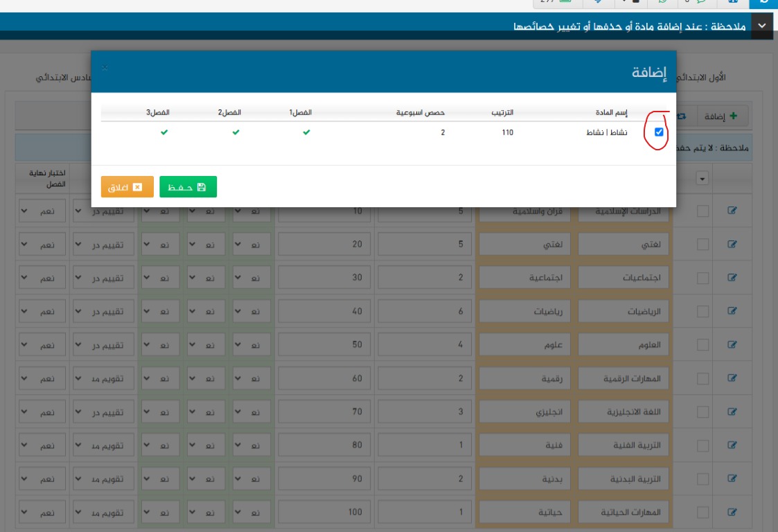The height and width of the screenshot is (532, 778).
Task: Collapse the top note bar with the chevron
Action: [x=761, y=26]
